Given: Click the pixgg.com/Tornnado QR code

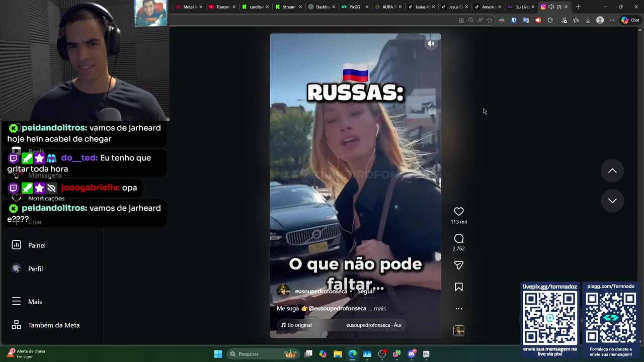Looking at the screenshot, I should pos(611,318).
